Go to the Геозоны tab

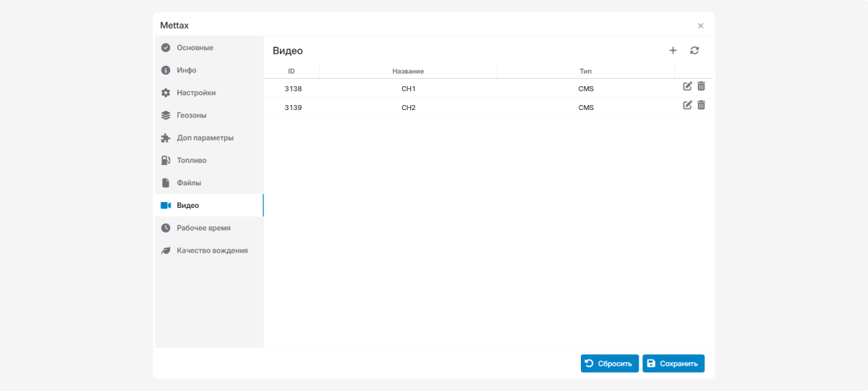point(192,115)
